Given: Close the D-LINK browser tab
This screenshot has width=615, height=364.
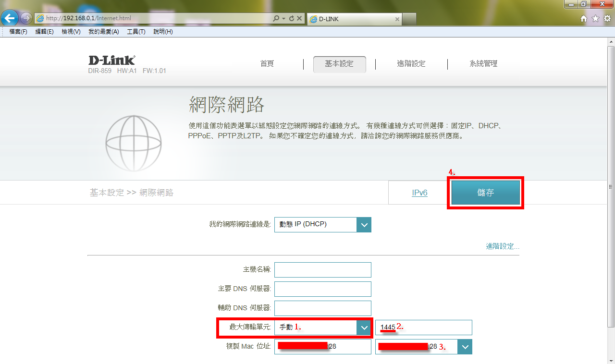Looking at the screenshot, I should click(397, 19).
